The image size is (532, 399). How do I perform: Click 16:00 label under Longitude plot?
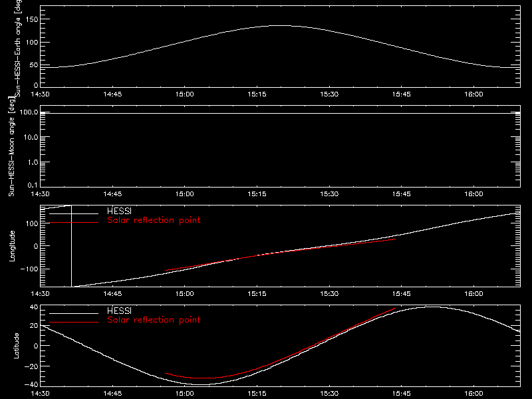[x=473, y=294]
